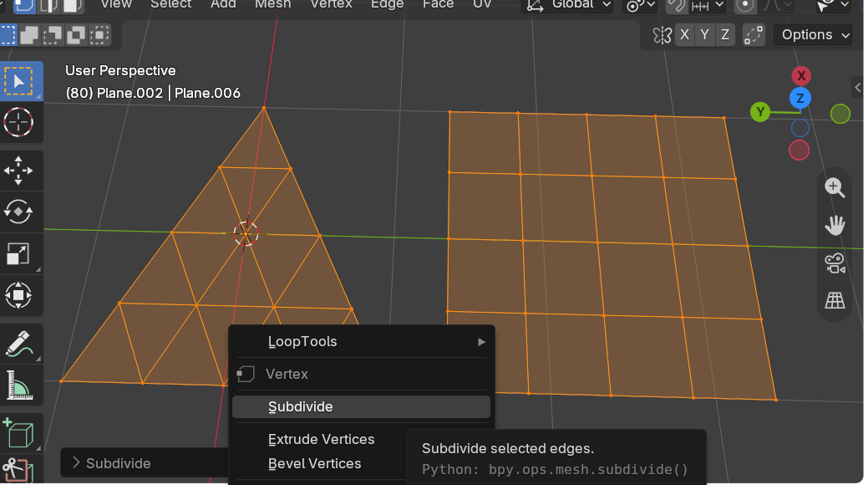Expand the sidebar using the edge arrow
Screen dimensions: 868x485
click(857, 88)
